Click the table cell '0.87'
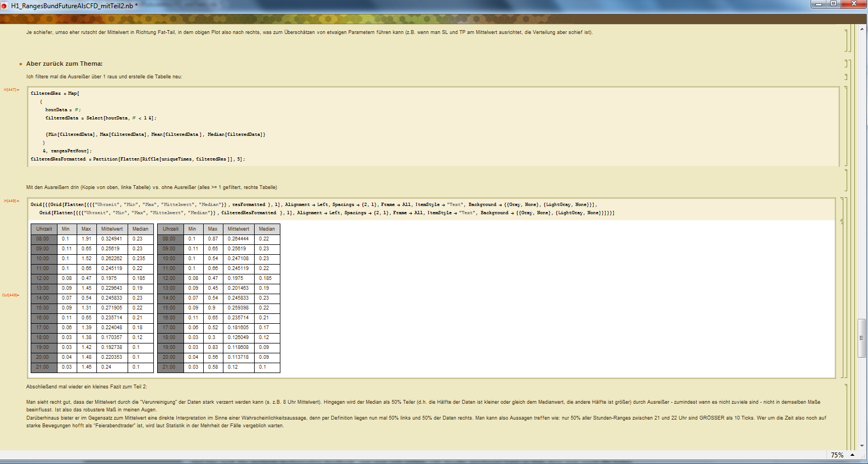This screenshot has width=868, height=464. click(213, 239)
